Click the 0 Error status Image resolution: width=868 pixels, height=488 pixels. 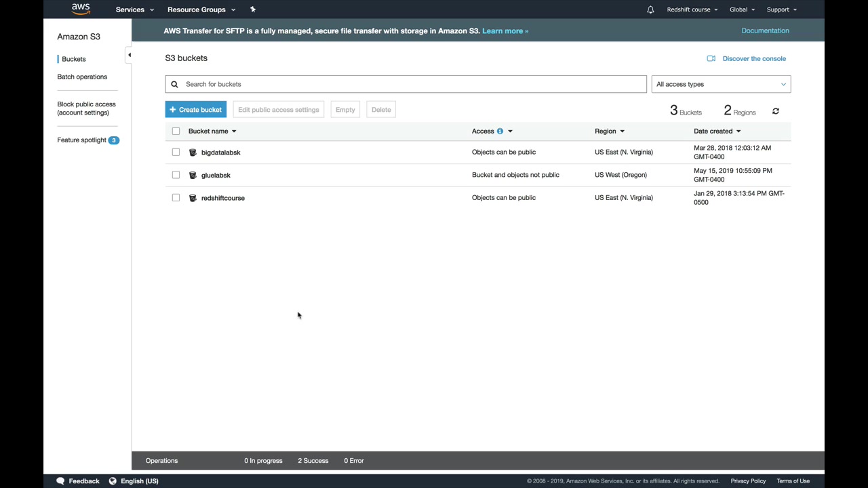(x=353, y=461)
